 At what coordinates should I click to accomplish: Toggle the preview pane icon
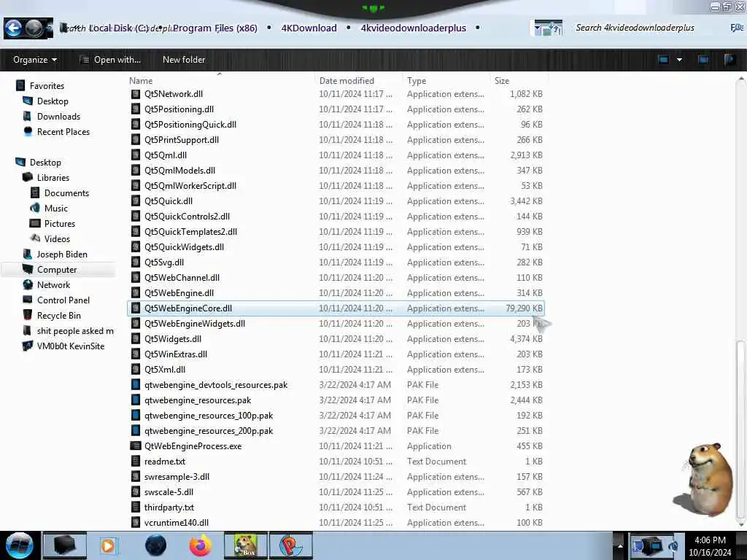point(703,60)
